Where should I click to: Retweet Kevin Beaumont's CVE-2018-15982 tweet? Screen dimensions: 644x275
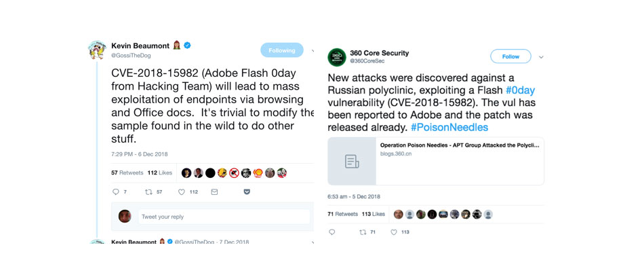tap(149, 192)
